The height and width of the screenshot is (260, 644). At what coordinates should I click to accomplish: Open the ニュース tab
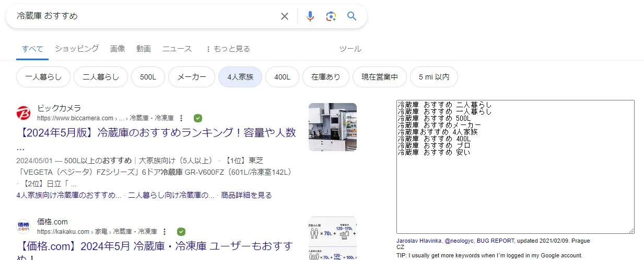coord(177,49)
